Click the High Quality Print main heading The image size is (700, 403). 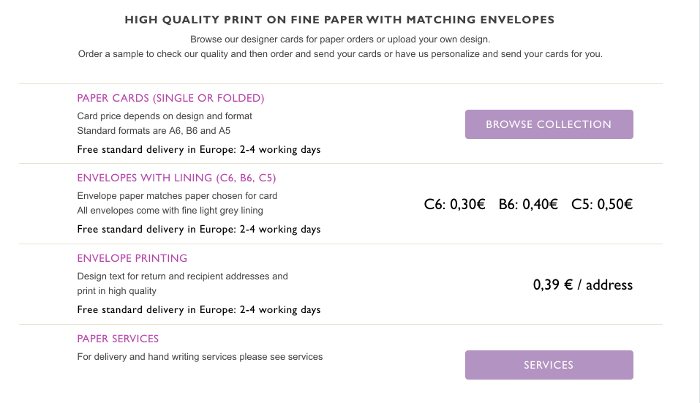pyautogui.click(x=339, y=20)
